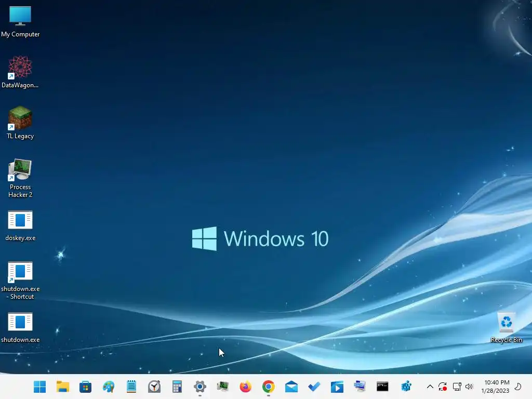The height and width of the screenshot is (399, 532).
Task: Open Process Hacker from the taskbar
Action: [x=223, y=387]
